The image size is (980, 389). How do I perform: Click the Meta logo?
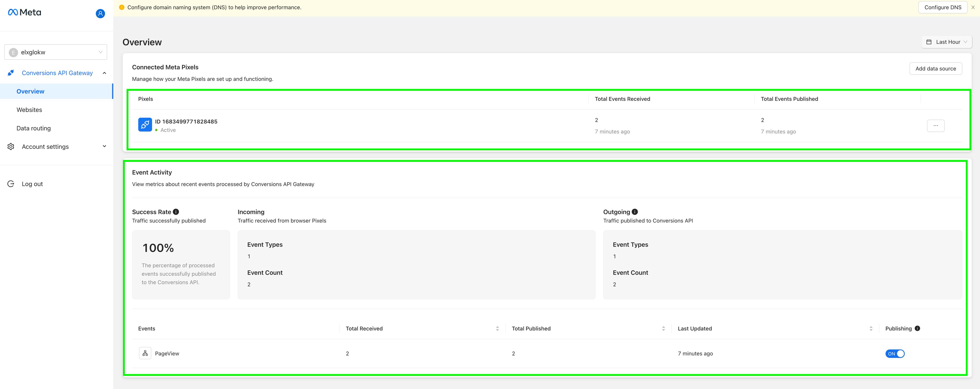tap(24, 12)
